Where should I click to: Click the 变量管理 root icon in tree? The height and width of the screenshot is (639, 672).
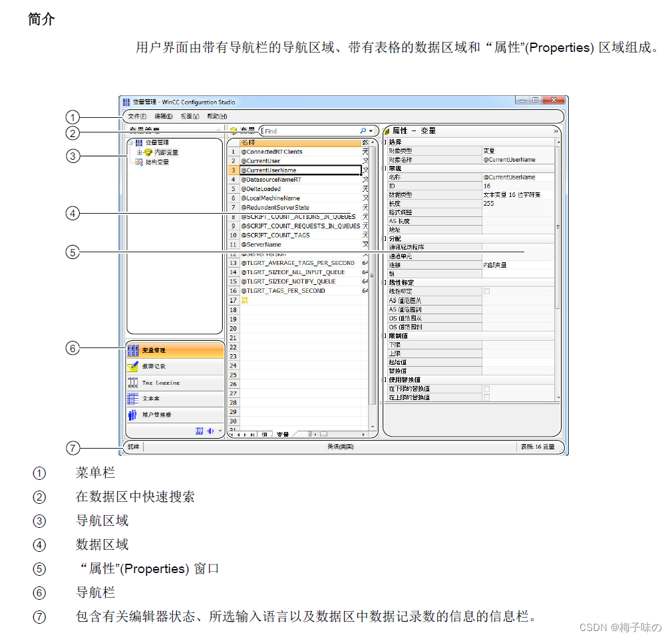point(139,143)
